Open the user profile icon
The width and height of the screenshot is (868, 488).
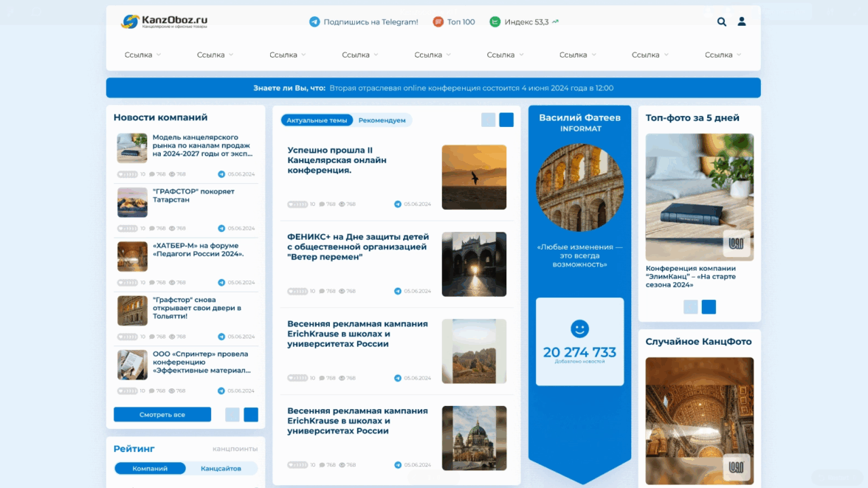pyautogui.click(x=741, y=21)
